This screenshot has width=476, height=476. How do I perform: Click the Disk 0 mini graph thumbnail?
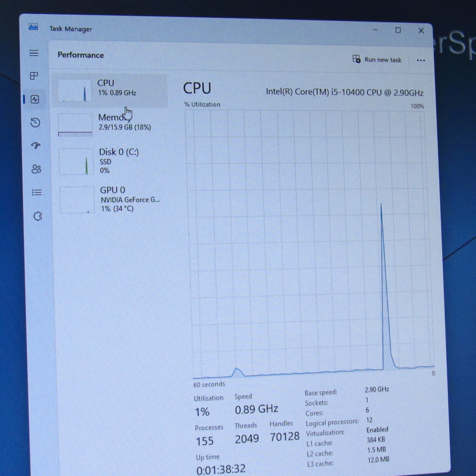(76, 161)
